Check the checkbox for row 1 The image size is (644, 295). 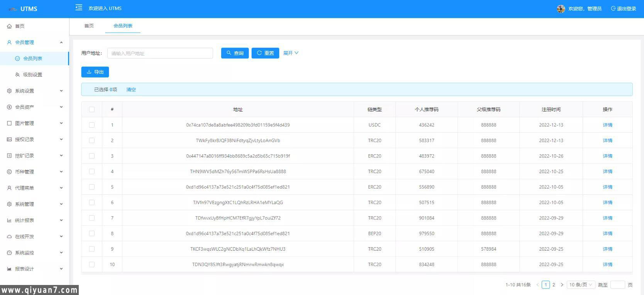coord(92,125)
